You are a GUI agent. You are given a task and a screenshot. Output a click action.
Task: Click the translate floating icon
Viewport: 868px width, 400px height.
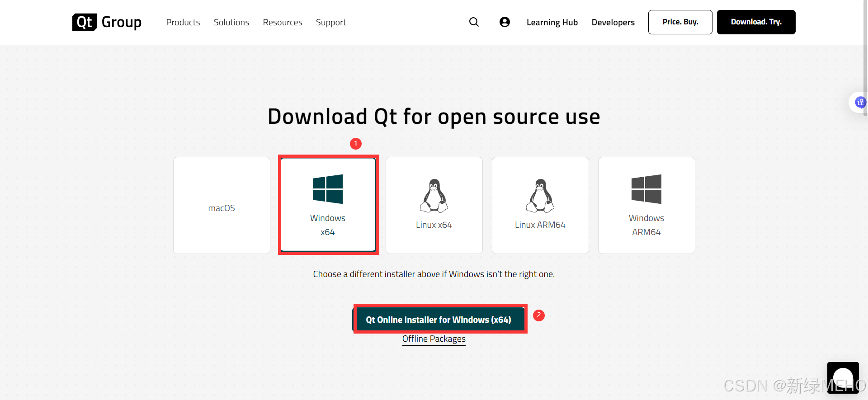[860, 103]
